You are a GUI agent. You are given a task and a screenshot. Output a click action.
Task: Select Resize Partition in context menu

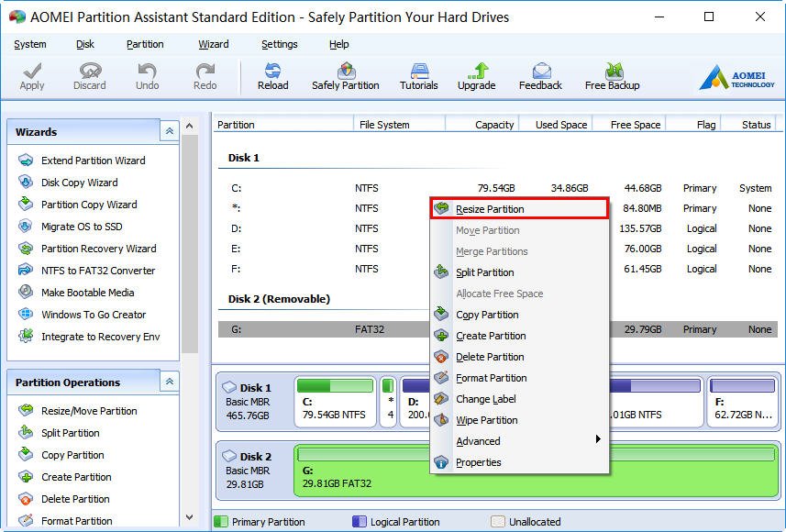pos(519,208)
